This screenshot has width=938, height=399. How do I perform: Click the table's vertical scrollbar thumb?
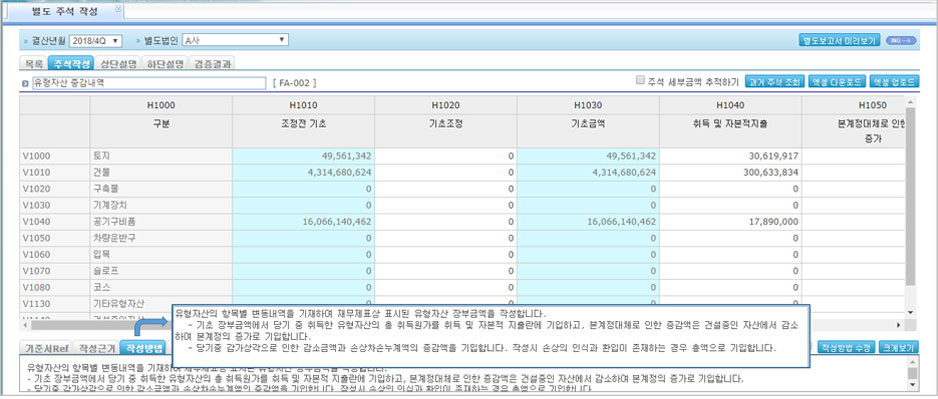(x=910, y=196)
